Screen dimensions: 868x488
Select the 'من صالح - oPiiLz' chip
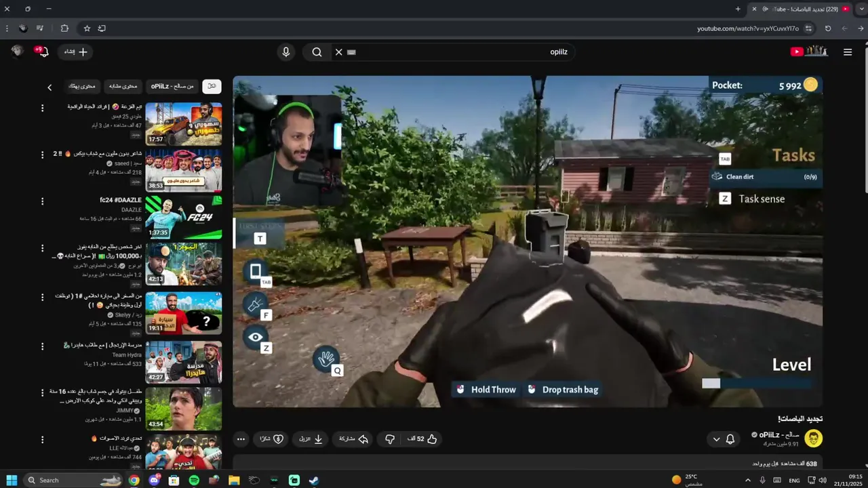pyautogui.click(x=172, y=86)
